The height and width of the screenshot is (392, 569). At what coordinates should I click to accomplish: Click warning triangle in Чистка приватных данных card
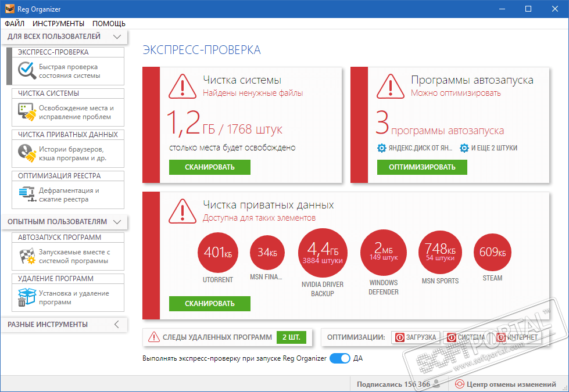[182, 212]
